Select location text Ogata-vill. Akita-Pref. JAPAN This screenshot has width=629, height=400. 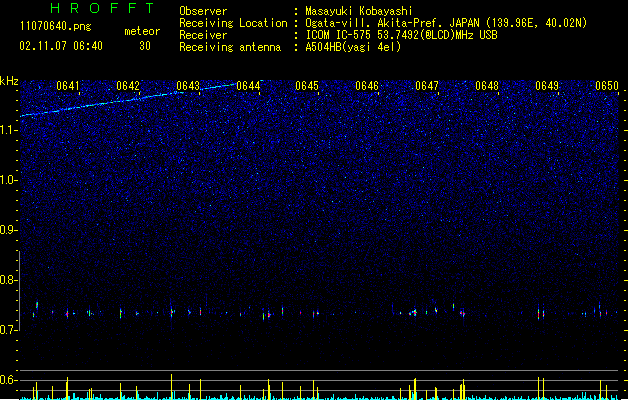392,23
